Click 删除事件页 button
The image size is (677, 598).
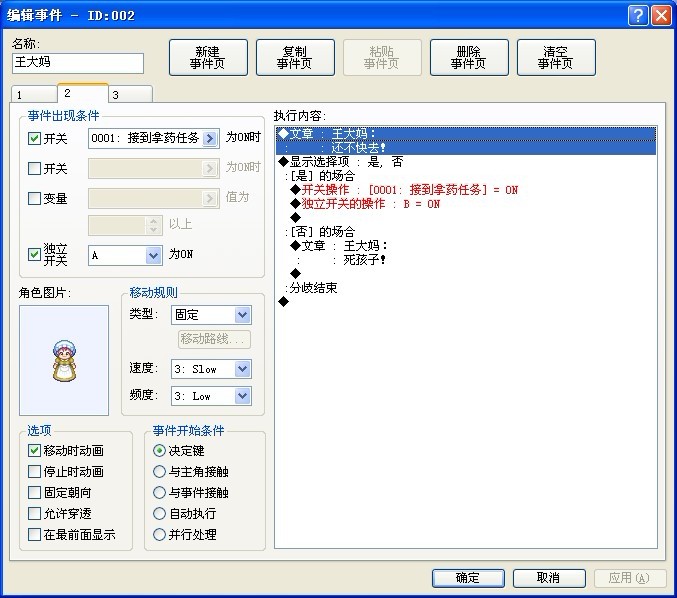tap(469, 57)
